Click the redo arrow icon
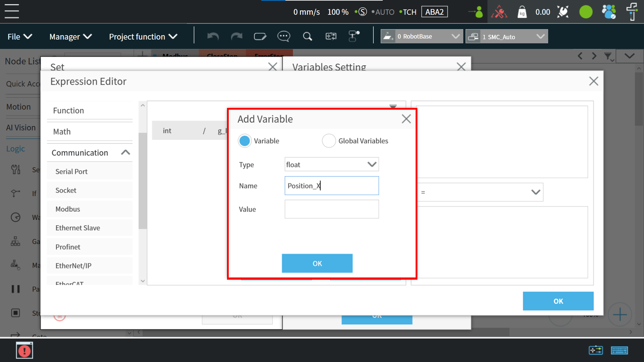This screenshot has width=644, height=362. pyautogui.click(x=236, y=37)
